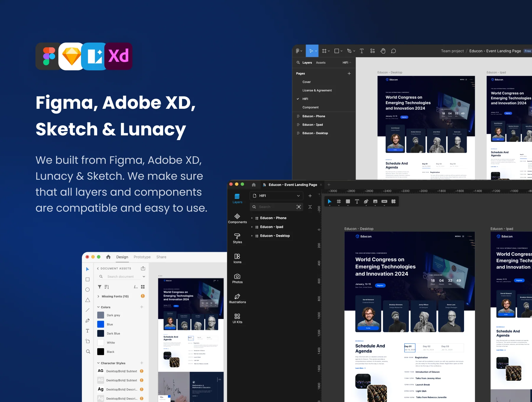This screenshot has width=532, height=402.
Task: Select the Text tool in Figma toolbar
Action: point(362,51)
